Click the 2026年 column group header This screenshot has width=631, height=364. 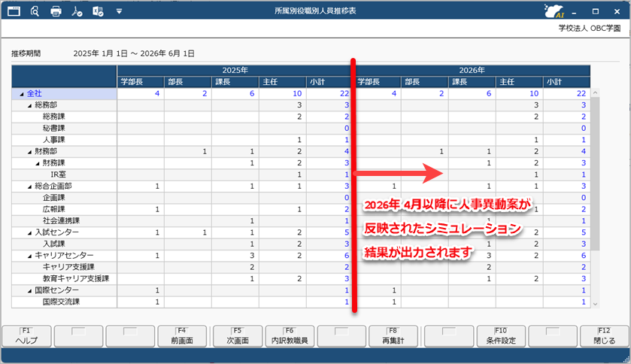[472, 71]
